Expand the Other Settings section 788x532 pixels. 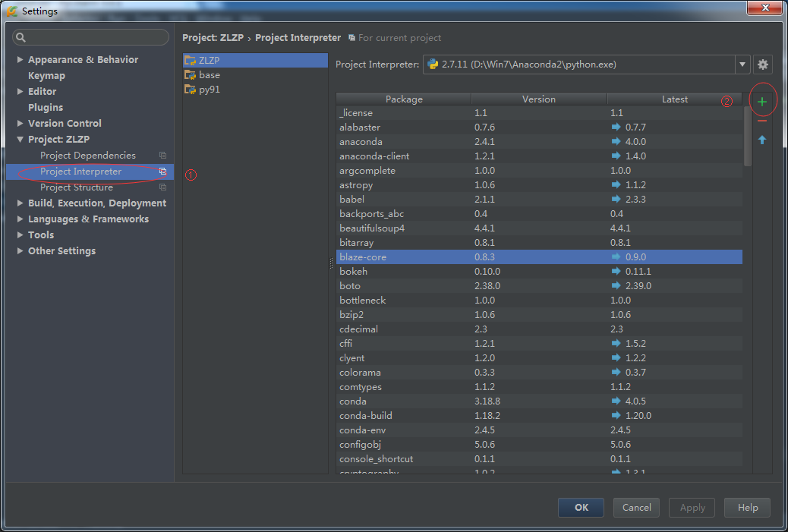tap(20, 250)
